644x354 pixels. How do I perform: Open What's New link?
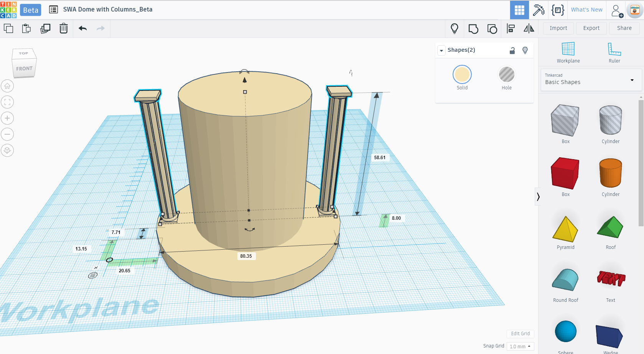pyautogui.click(x=586, y=10)
